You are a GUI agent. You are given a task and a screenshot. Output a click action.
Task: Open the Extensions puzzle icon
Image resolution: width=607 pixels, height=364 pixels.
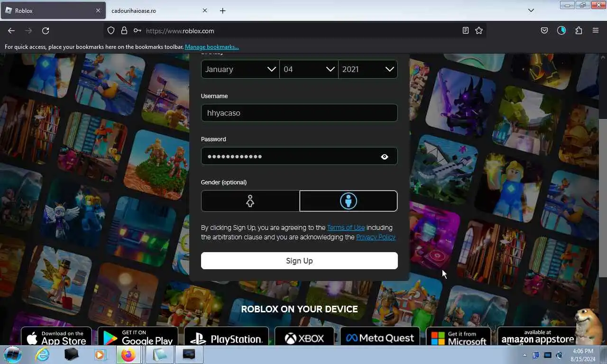[x=579, y=30]
